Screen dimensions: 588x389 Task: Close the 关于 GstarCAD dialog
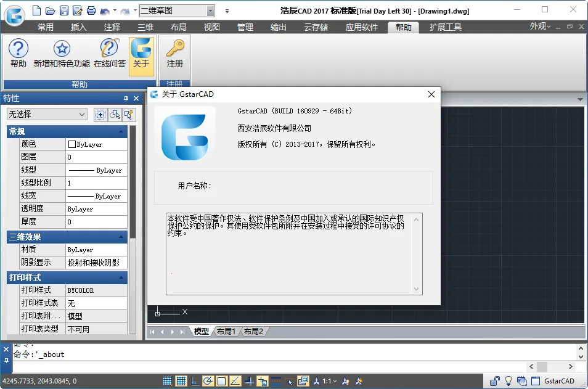coord(431,94)
